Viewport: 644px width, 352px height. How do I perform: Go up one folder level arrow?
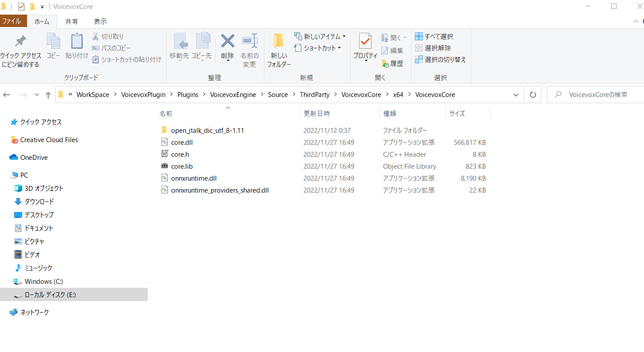click(x=48, y=95)
